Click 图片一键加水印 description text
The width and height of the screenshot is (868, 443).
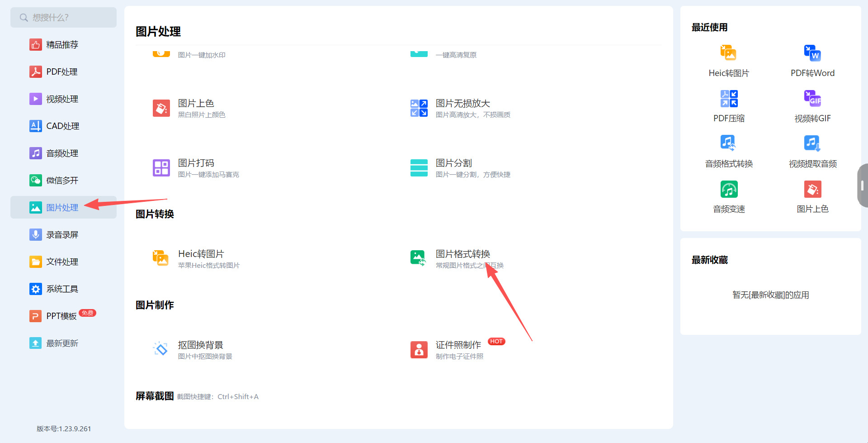pos(202,55)
